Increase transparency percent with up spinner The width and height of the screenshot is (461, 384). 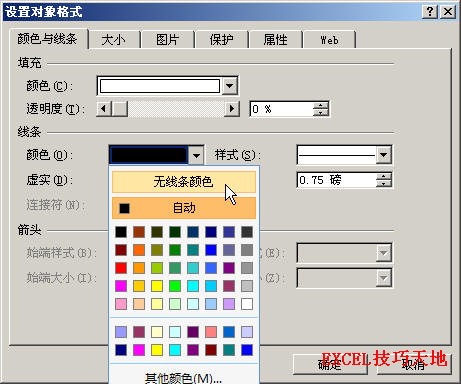coord(321,105)
